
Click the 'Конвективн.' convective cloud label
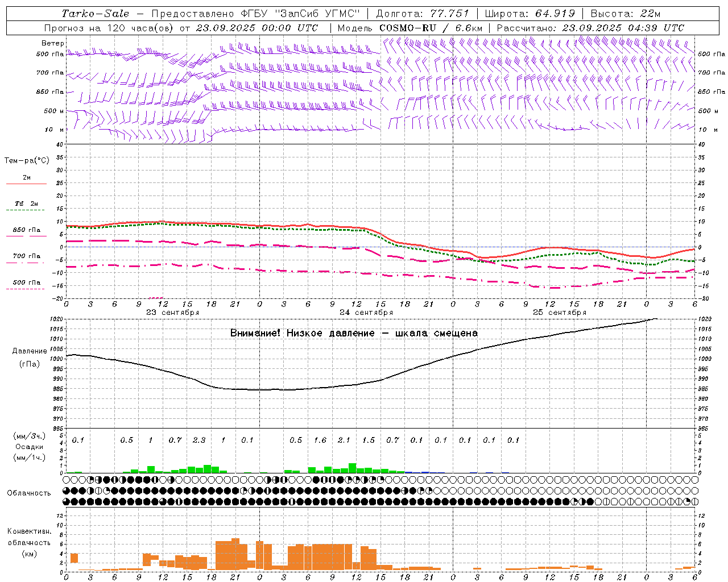pyautogui.click(x=30, y=531)
